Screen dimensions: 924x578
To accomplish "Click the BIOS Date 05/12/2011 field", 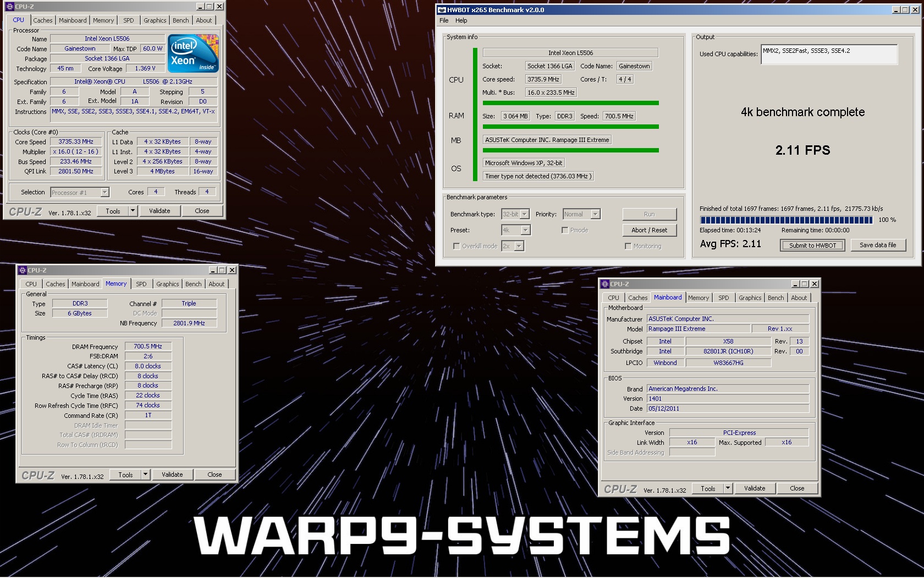I will click(728, 408).
